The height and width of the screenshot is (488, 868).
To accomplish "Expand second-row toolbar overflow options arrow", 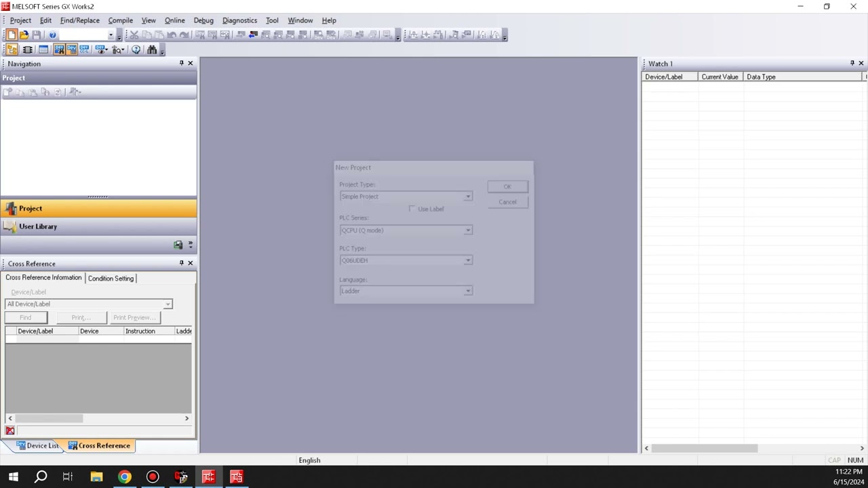I will pyautogui.click(x=162, y=50).
